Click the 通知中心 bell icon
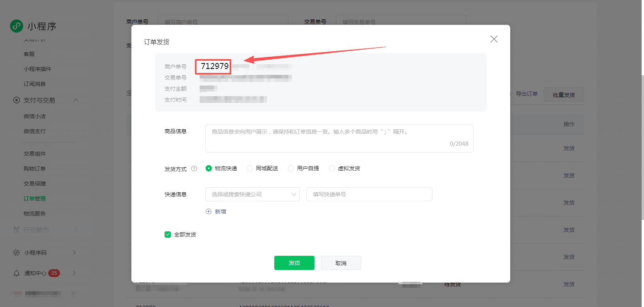Screen dimensions: 644x307 point(17,273)
